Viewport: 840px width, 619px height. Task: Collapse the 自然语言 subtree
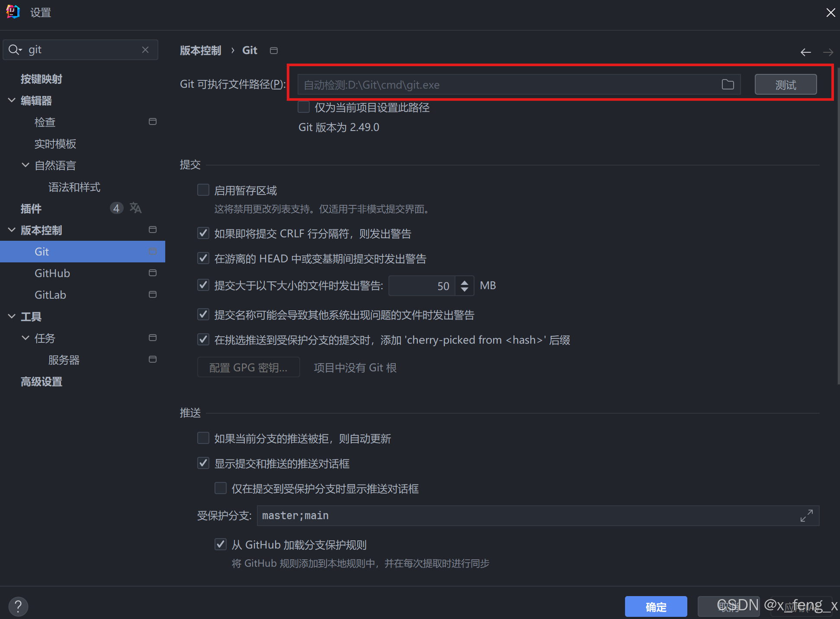pos(26,165)
